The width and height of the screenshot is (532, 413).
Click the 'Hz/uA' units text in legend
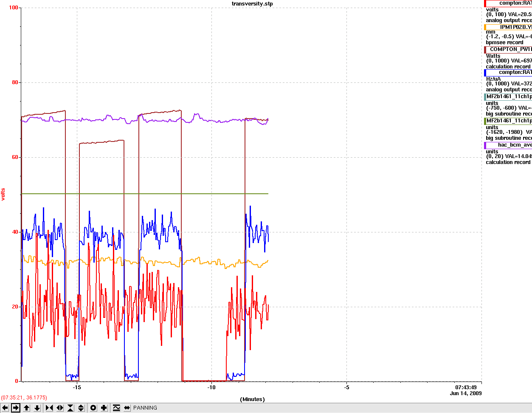493,79
